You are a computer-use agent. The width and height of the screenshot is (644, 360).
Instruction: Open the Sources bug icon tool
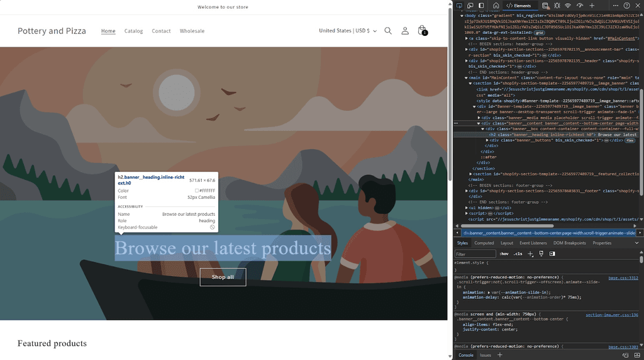pos(557,6)
